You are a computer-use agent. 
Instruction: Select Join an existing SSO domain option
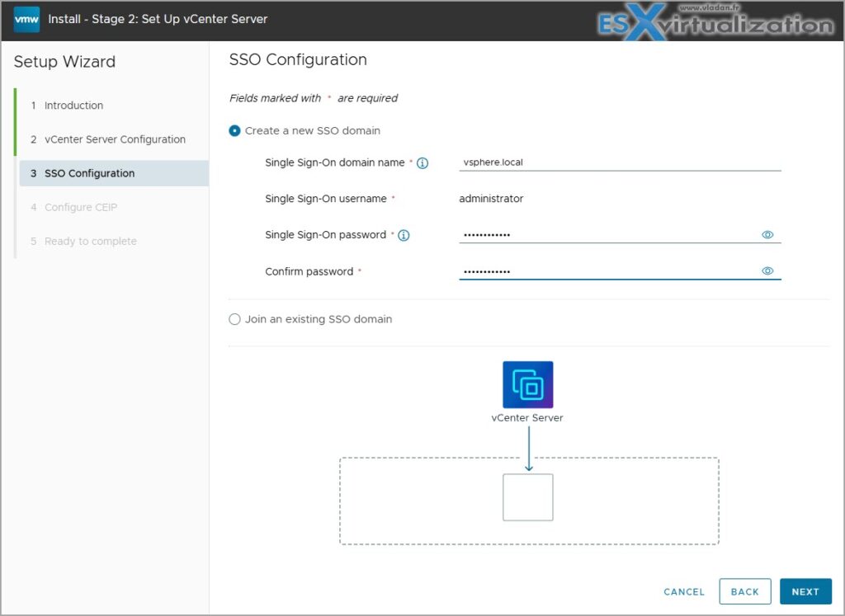(234, 319)
